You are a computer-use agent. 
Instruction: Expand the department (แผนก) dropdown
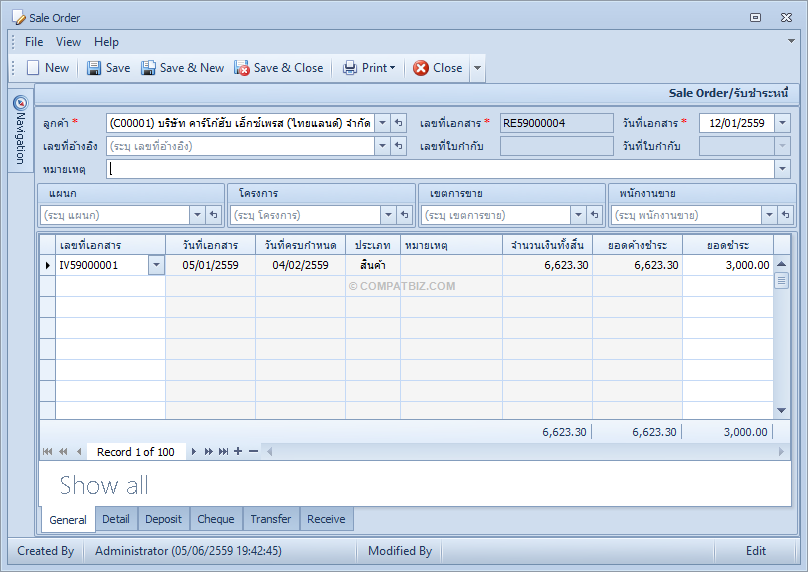[x=197, y=215]
